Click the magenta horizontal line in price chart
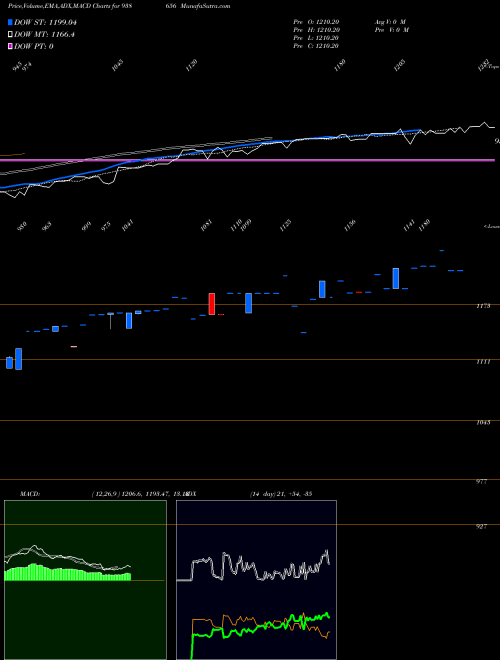The image size is (500, 660). click(247, 160)
